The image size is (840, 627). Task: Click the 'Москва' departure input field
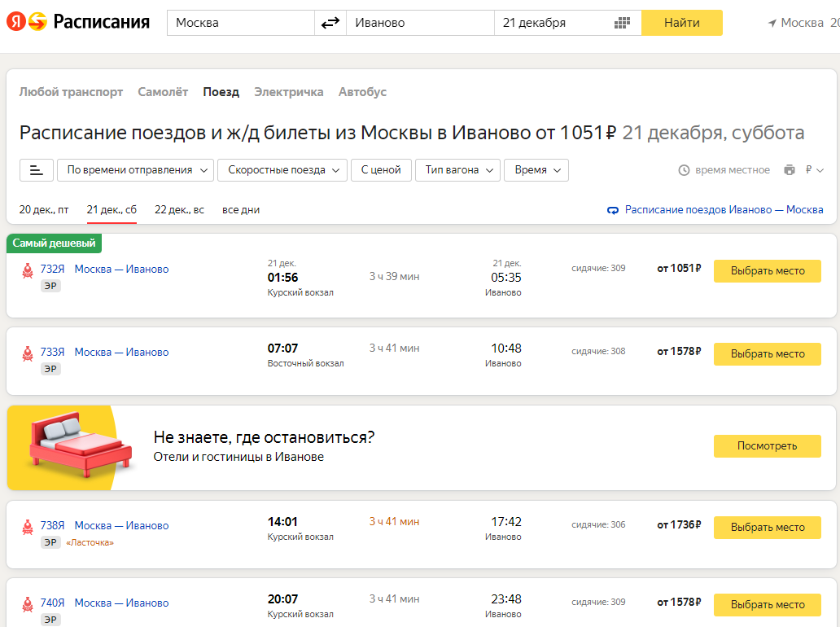240,23
